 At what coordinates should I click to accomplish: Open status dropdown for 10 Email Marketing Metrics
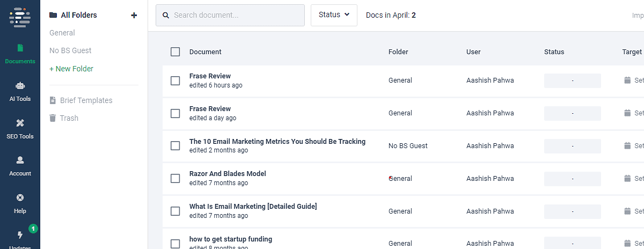[572, 146]
